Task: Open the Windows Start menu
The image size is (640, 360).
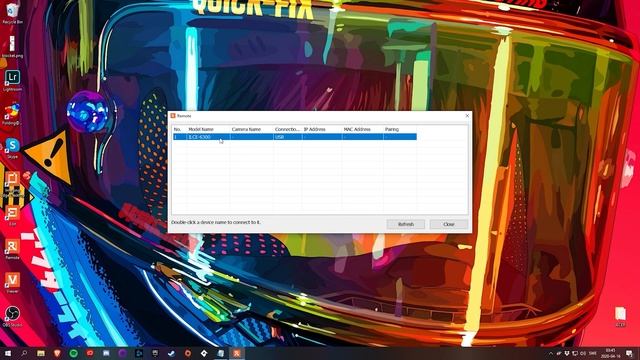Action: [8, 353]
